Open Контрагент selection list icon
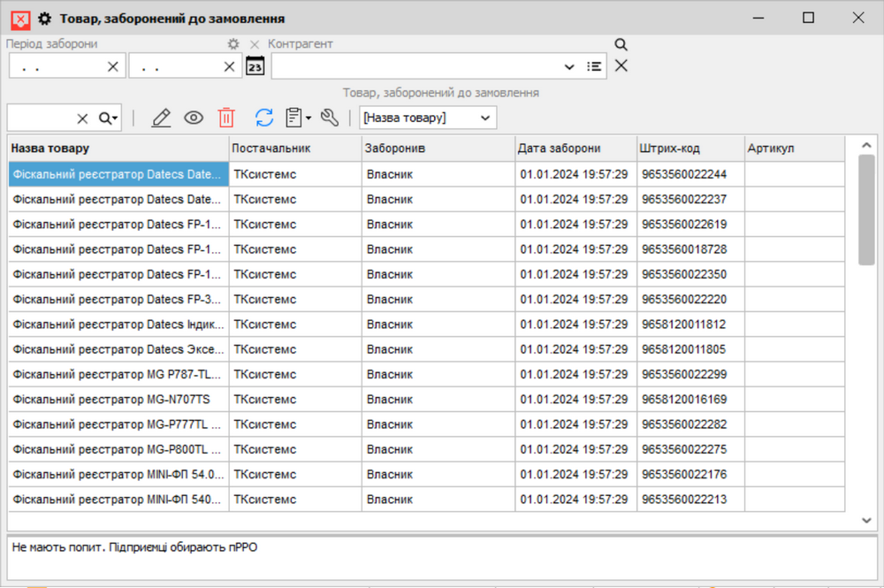 (x=594, y=66)
